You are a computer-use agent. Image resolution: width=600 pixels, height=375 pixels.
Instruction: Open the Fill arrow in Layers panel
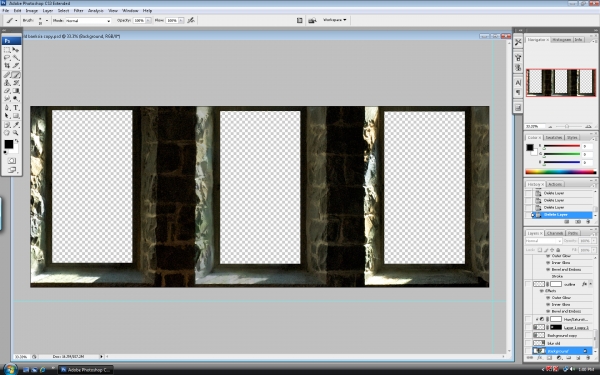point(594,250)
